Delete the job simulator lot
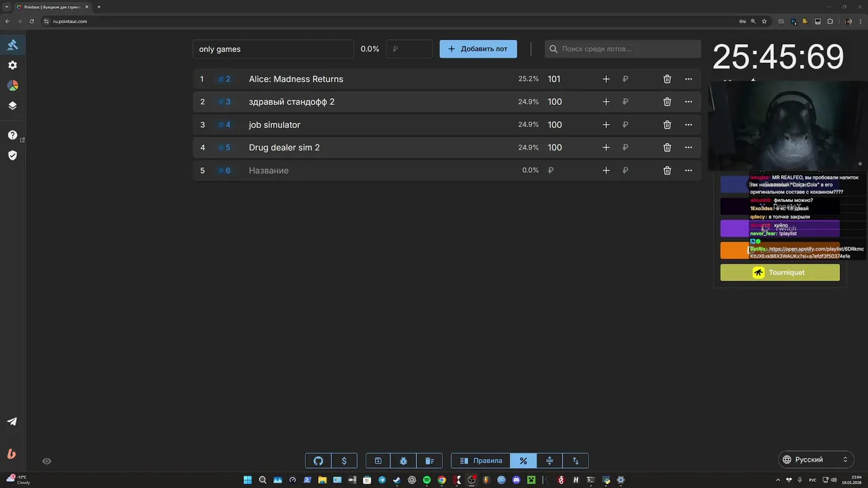868x488 pixels. pos(667,125)
